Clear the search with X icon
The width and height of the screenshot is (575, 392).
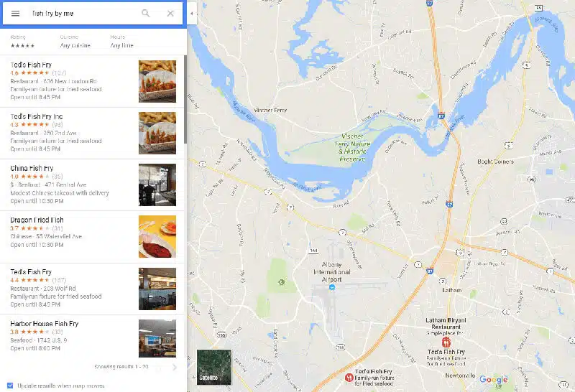[x=170, y=14]
